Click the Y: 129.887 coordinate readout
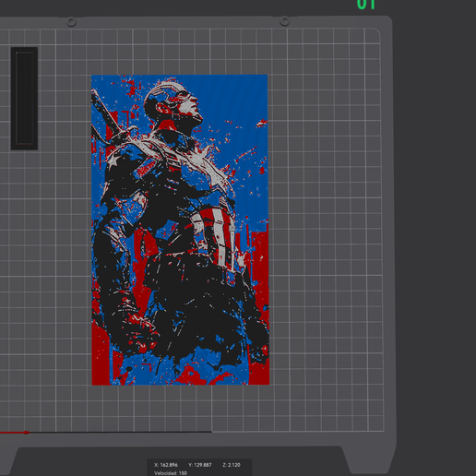The width and height of the screenshot is (476, 476). 200,465
